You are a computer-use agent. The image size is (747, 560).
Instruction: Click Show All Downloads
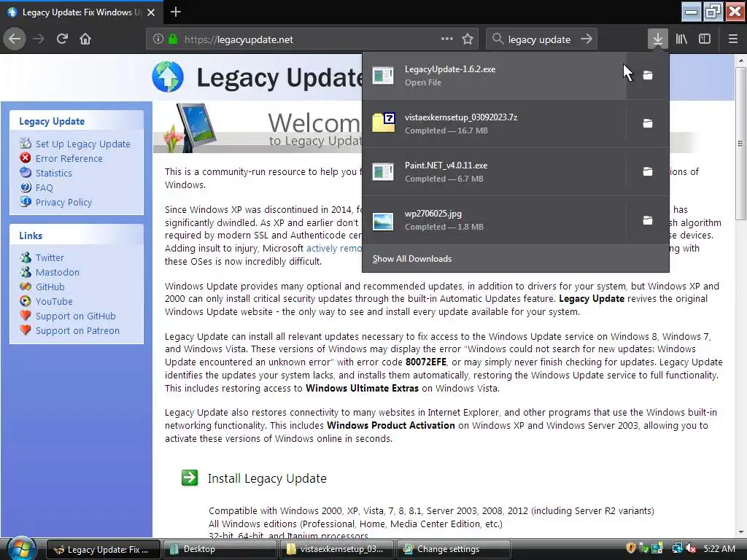click(516, 259)
